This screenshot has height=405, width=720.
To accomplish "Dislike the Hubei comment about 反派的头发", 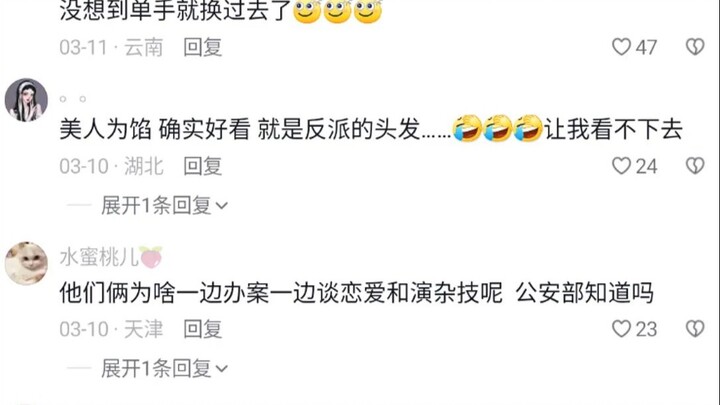I will click(x=695, y=166).
